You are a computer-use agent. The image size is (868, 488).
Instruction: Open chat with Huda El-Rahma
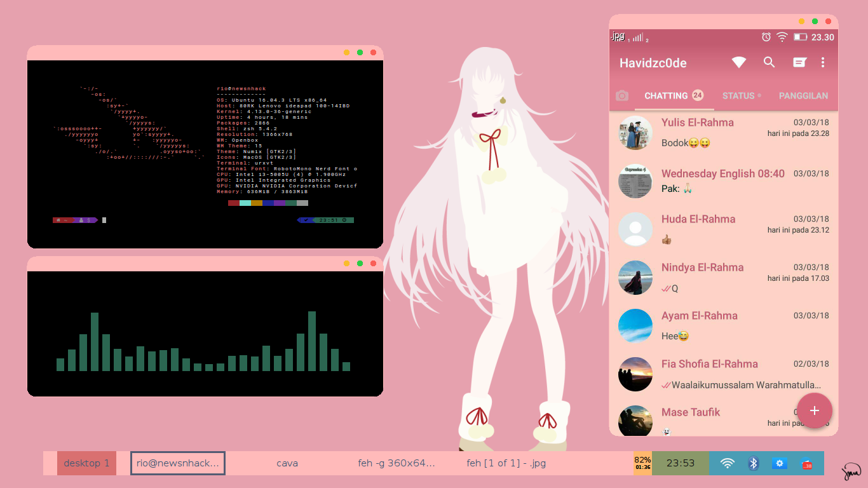[724, 229]
